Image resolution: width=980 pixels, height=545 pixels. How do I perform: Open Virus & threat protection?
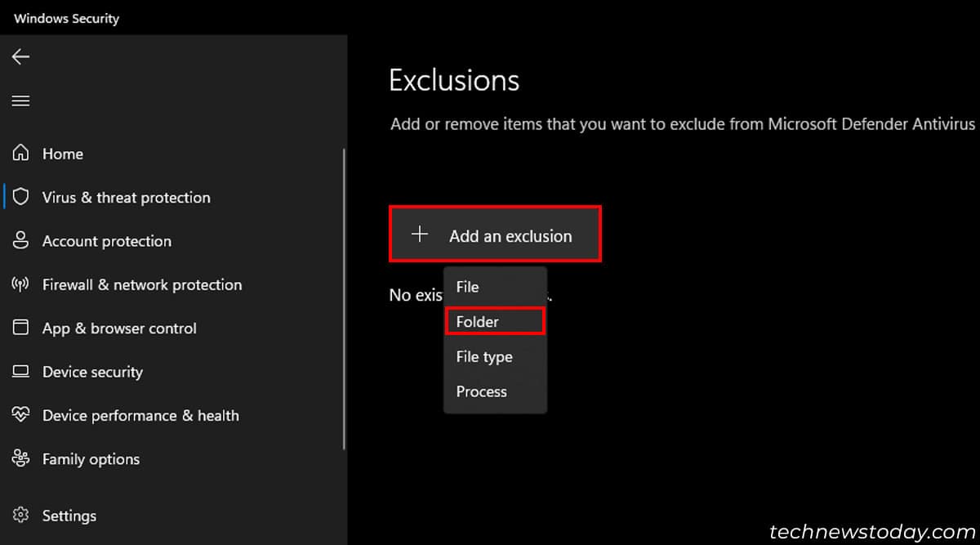tap(125, 197)
